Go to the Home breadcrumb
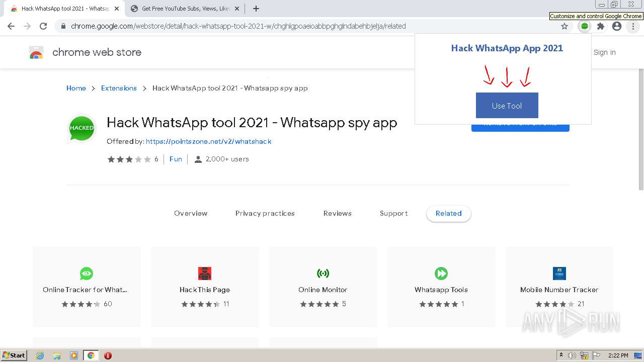 (76, 88)
